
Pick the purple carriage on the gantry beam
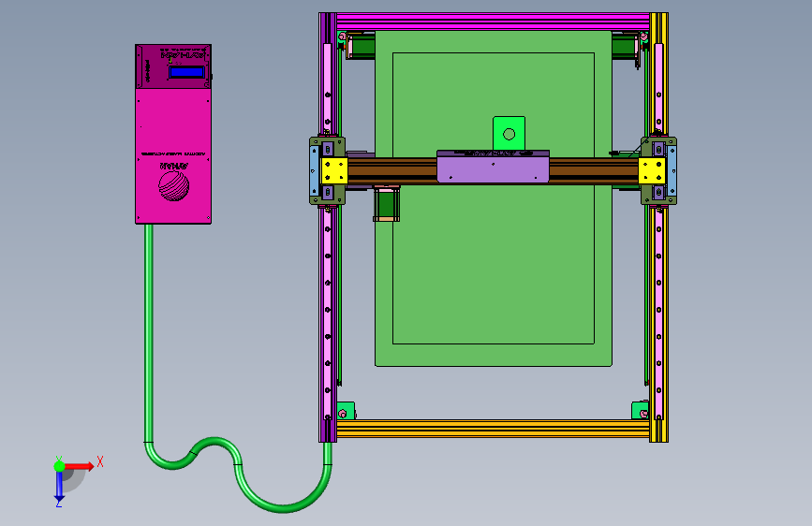[x=493, y=168]
